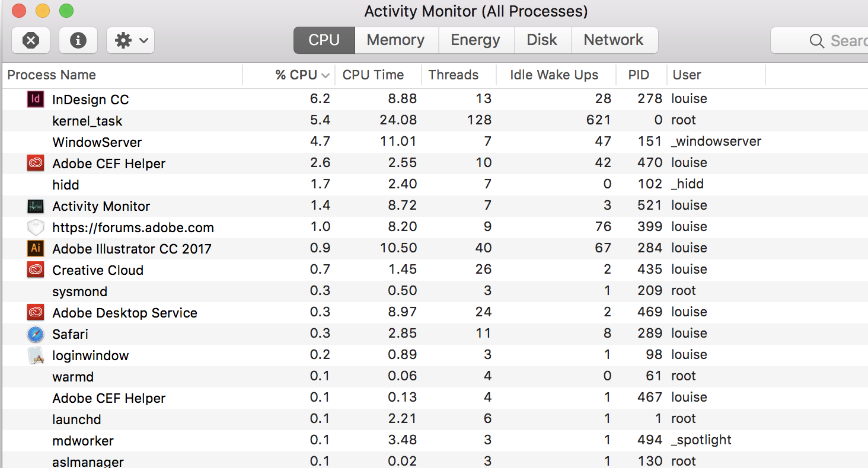Toggle the % CPU column sort arrow
The width and height of the screenshot is (868, 468).
point(325,75)
